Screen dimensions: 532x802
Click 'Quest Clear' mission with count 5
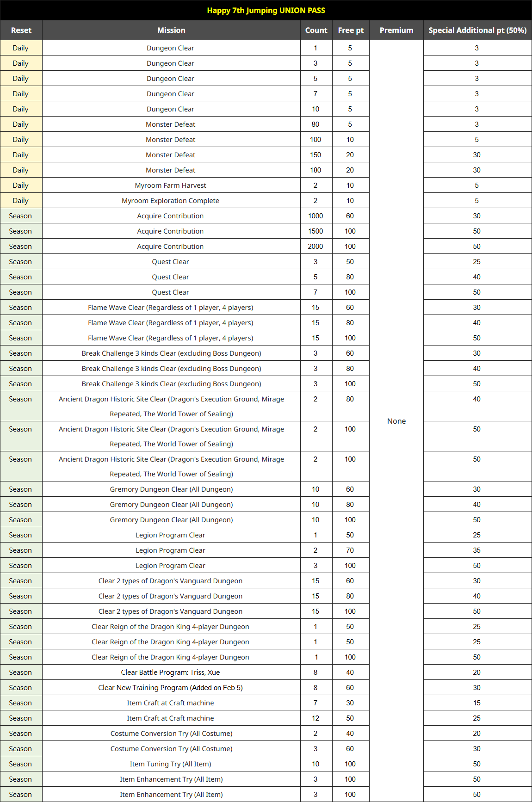click(x=171, y=277)
